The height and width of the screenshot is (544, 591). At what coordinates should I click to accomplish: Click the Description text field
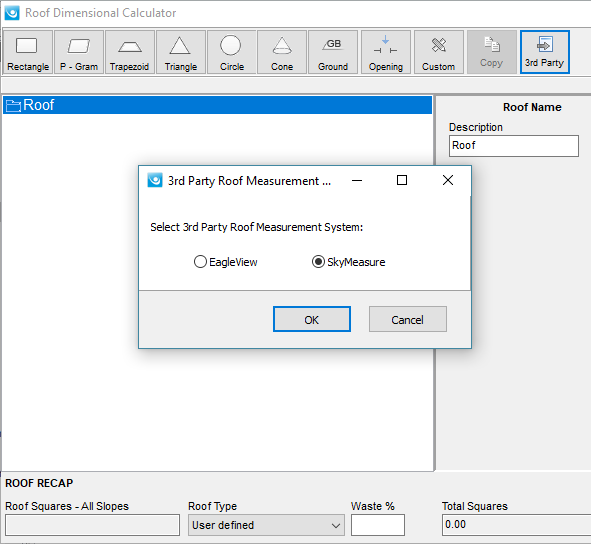coord(514,146)
